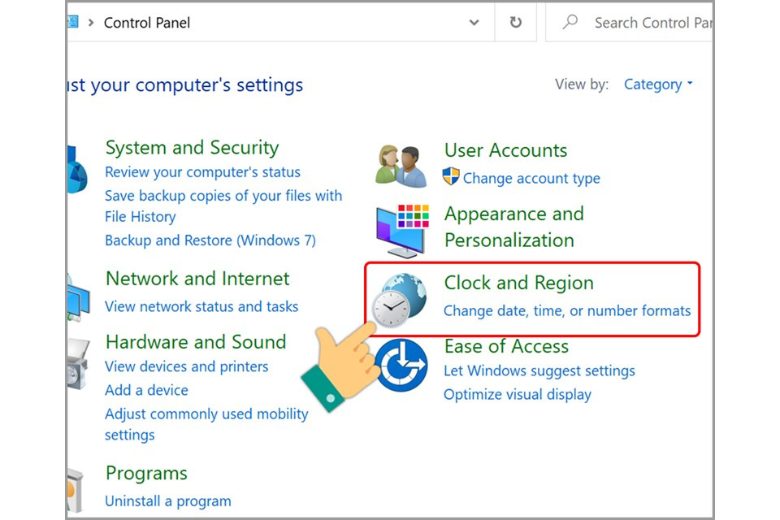Screen dimensions: 780x520
Task: Click the Clock and Region globe icon
Action: click(x=399, y=300)
